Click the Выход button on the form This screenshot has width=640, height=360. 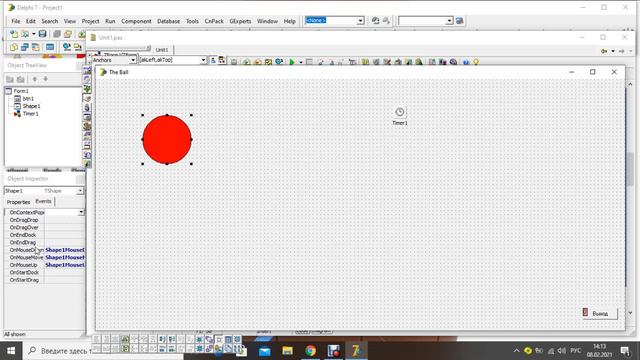coord(599,313)
